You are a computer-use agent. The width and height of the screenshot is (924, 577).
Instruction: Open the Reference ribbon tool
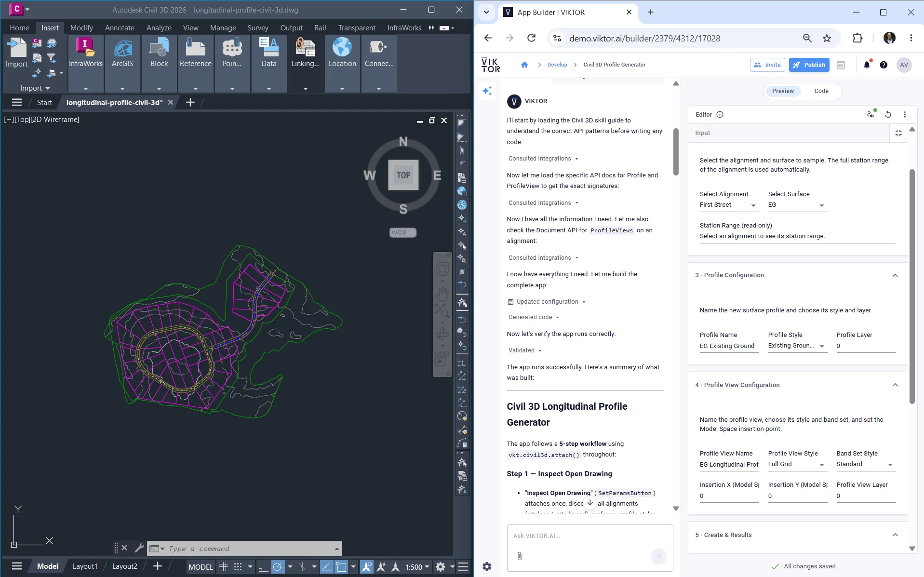point(196,52)
